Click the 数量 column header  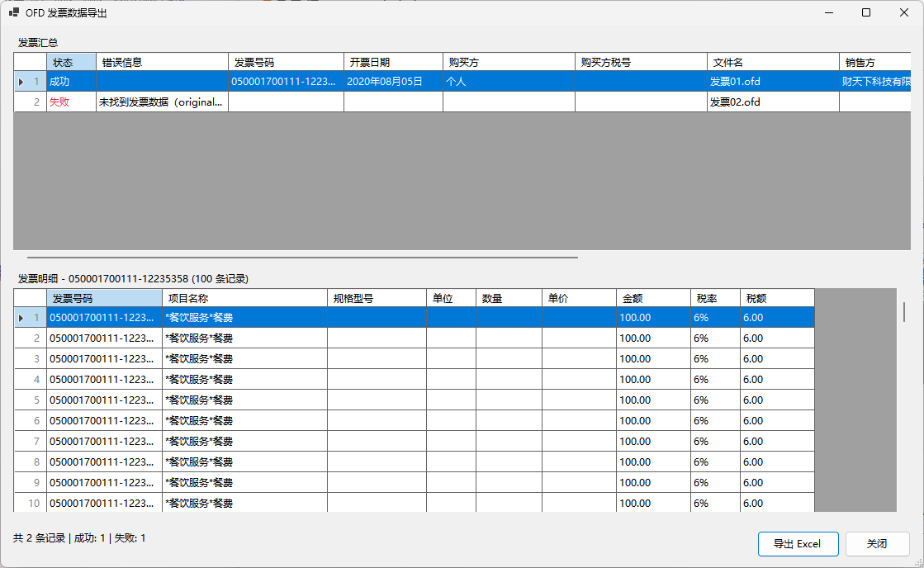coord(509,298)
